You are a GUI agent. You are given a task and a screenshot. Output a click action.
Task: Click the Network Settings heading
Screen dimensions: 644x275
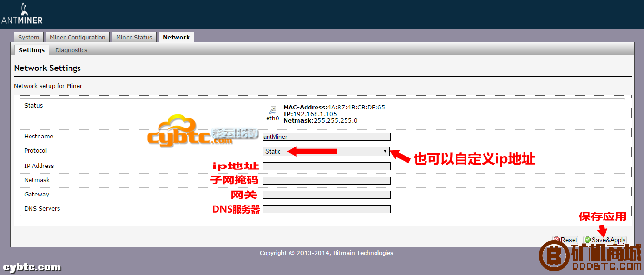pos(48,68)
